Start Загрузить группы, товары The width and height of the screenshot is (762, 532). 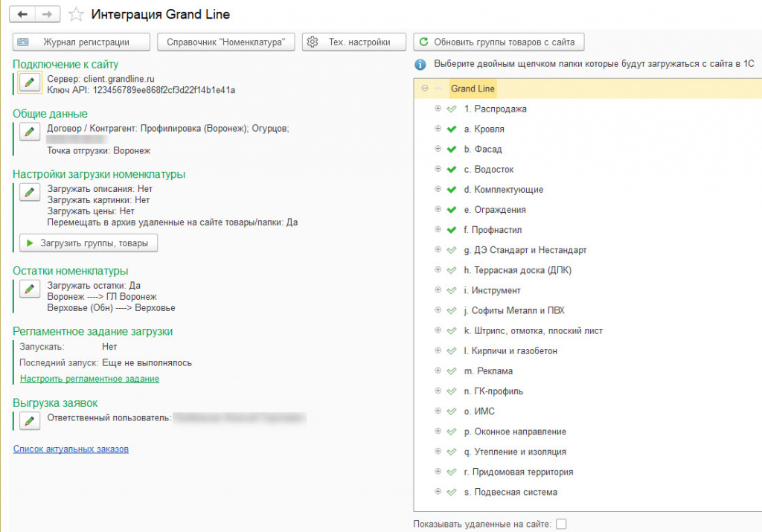click(89, 243)
